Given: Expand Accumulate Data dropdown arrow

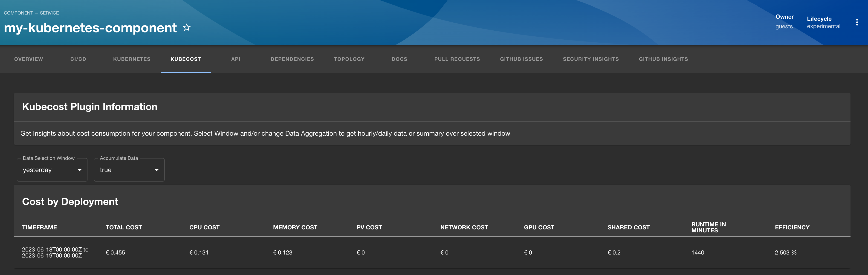Looking at the screenshot, I should tap(156, 170).
